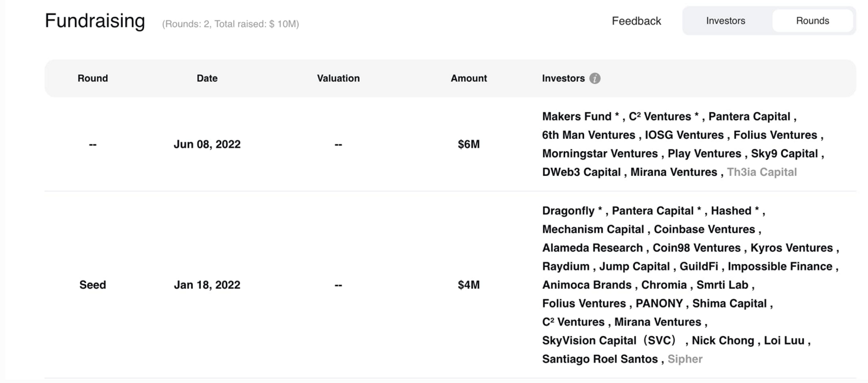Image resolution: width=868 pixels, height=383 pixels.
Task: Open Morningstar Ventures investor link
Action: click(x=600, y=154)
